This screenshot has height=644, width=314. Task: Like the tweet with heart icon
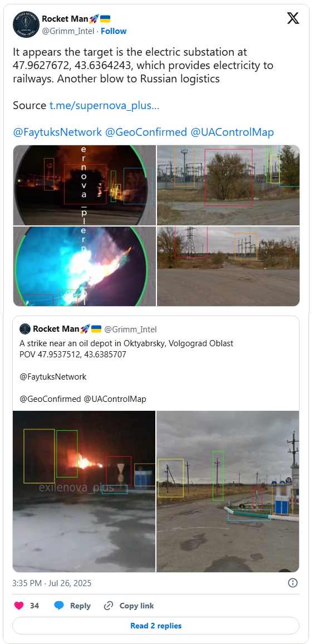pyautogui.click(x=19, y=606)
